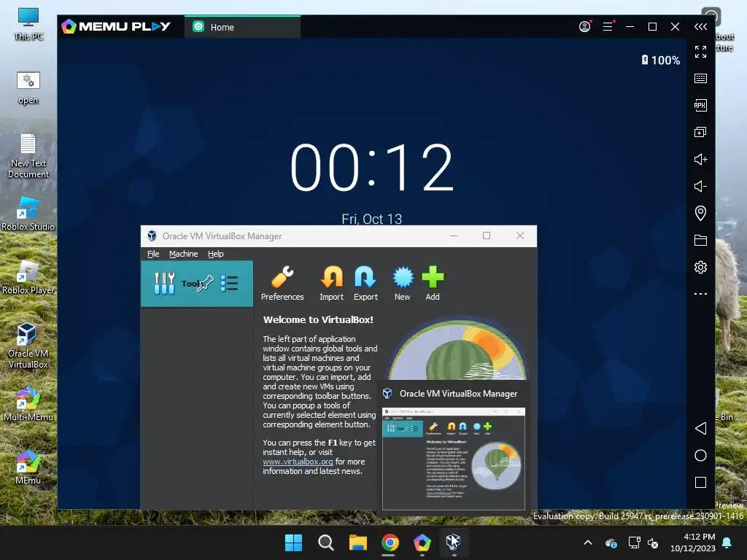Increase MEmu volume
747x560 pixels.
700,159
